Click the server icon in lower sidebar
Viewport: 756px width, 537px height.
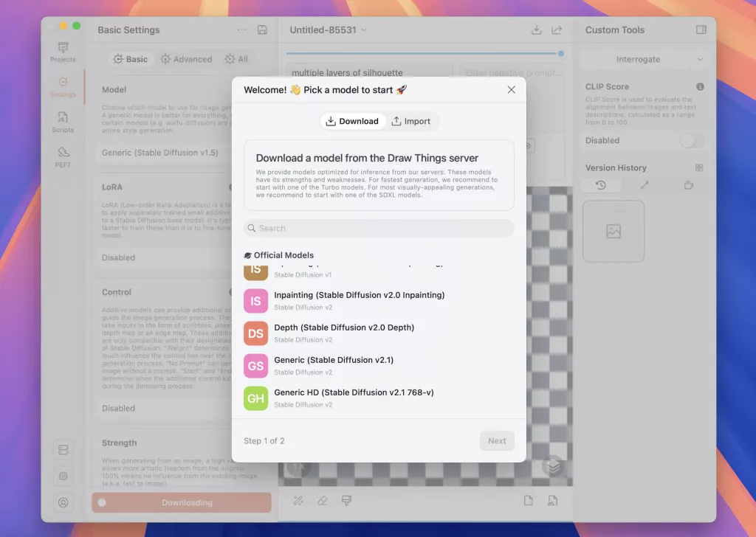(63, 450)
